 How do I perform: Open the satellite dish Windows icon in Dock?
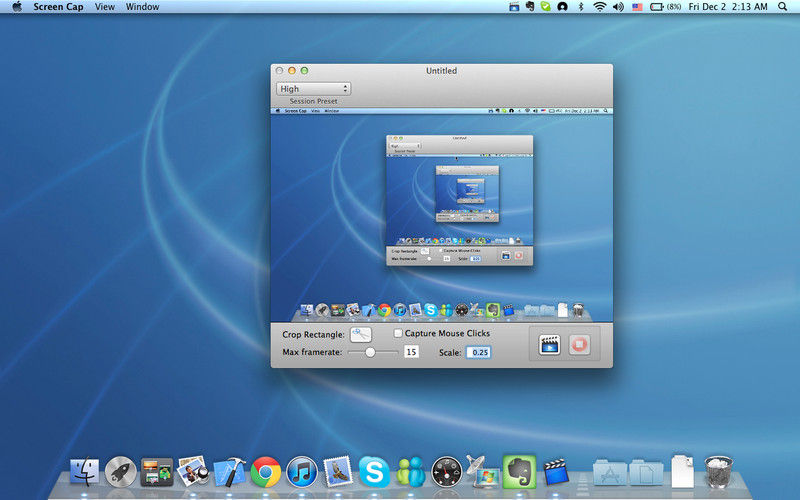pos(482,471)
